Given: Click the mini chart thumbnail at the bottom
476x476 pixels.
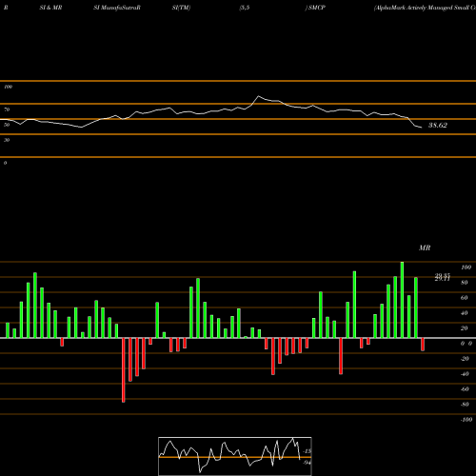Looking at the screenshot, I should coord(235,456).
